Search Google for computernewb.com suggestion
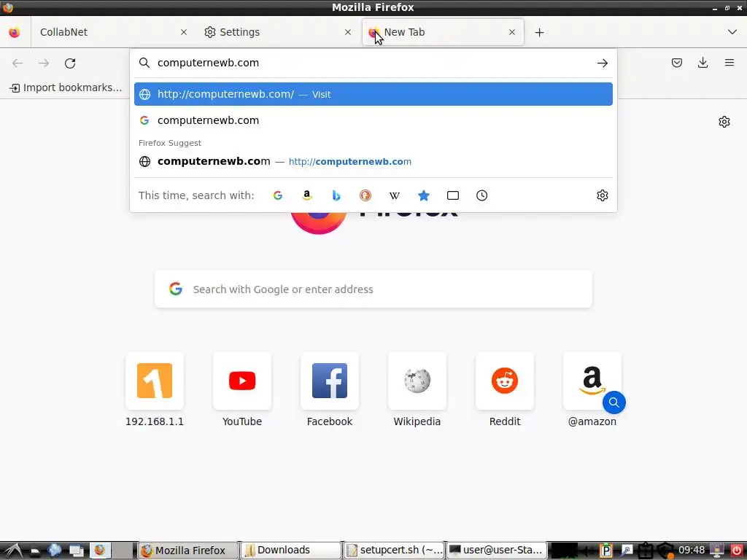The width and height of the screenshot is (747, 560). [373, 120]
